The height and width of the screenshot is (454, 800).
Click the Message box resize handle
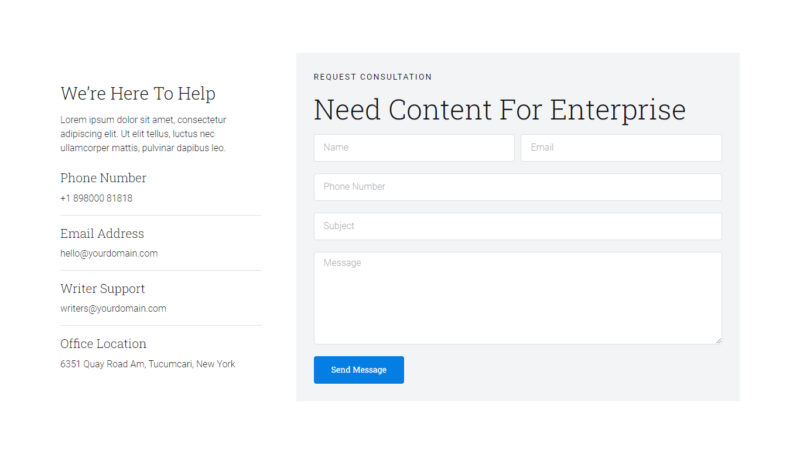pyautogui.click(x=718, y=340)
